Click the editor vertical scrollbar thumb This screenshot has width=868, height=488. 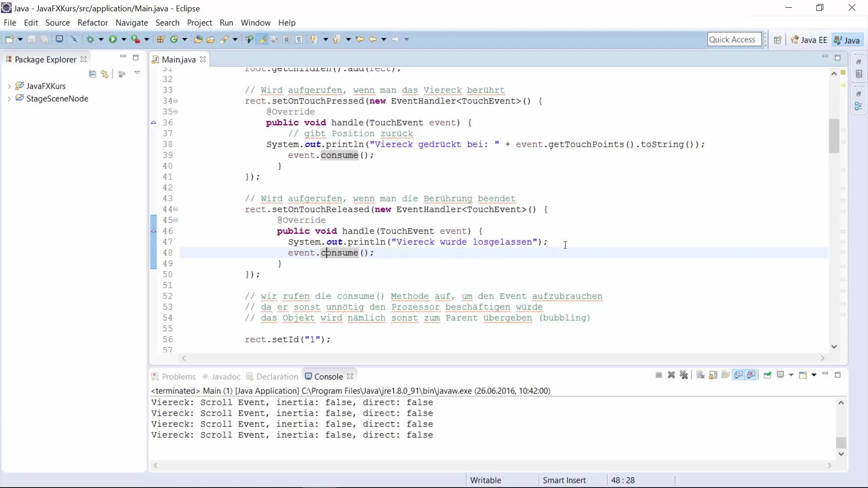click(834, 136)
